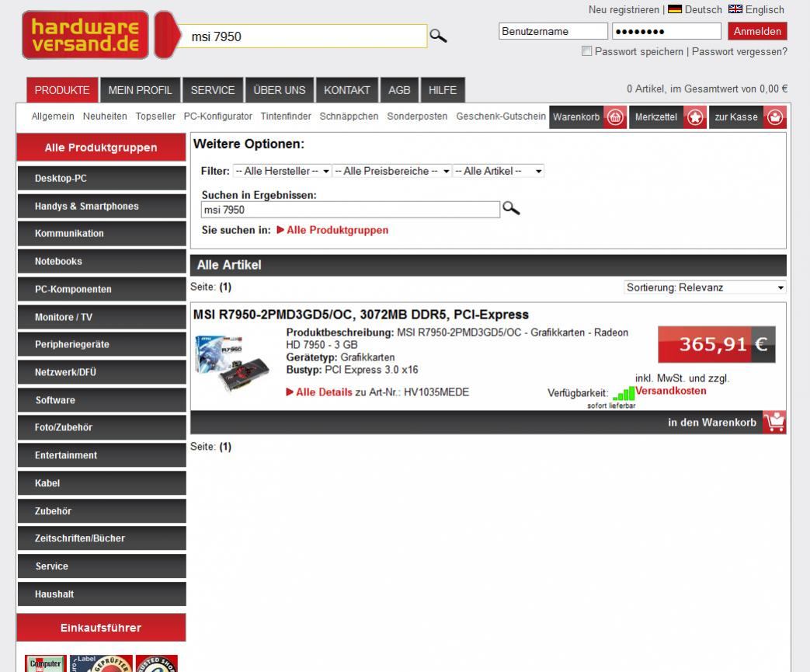The width and height of the screenshot is (810, 672).
Task: Open the SERVICE tab
Action: click(213, 90)
